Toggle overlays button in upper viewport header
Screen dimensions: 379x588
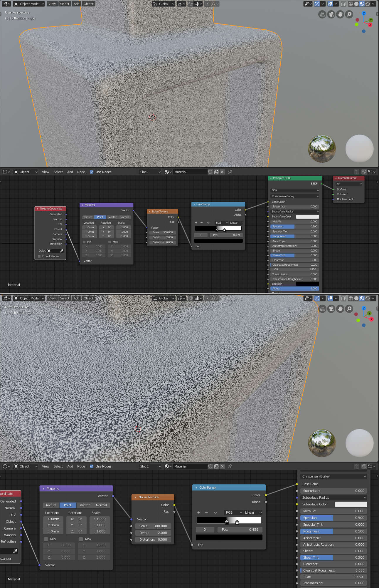[x=330, y=4]
